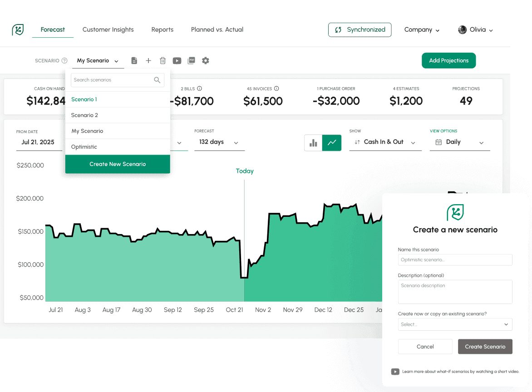Click the Create New Scenario button
The height and width of the screenshot is (392, 532).
[118, 164]
